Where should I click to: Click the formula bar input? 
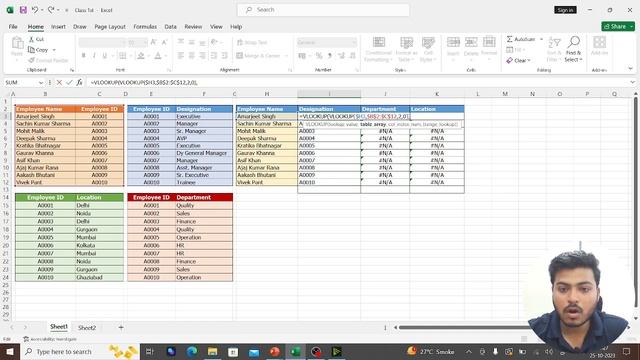(357, 82)
